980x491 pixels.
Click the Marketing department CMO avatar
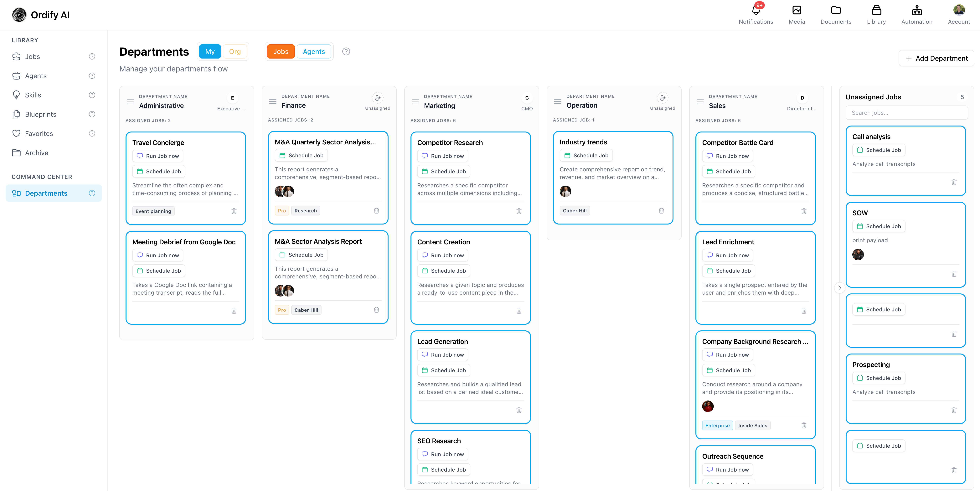point(527,98)
